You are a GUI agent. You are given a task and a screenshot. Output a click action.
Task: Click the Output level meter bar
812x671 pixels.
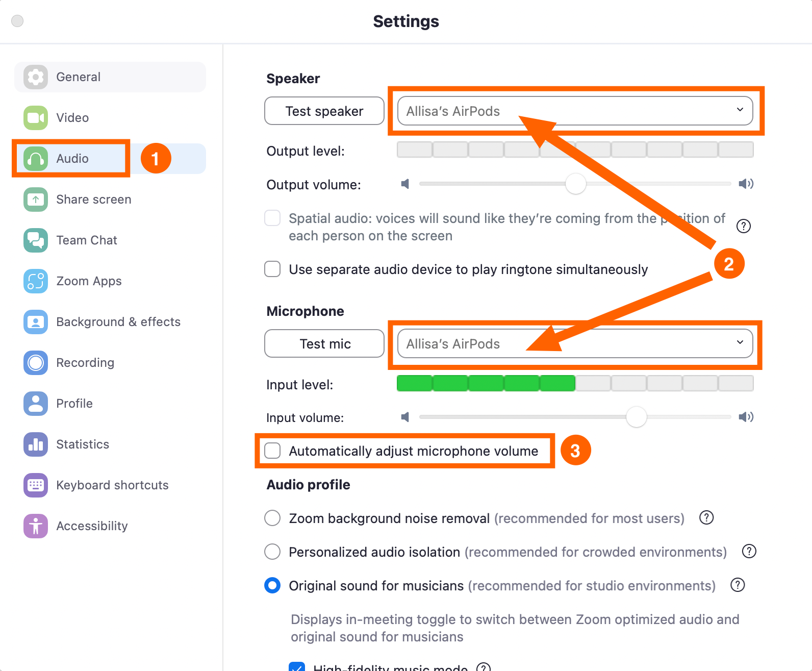[x=575, y=150]
